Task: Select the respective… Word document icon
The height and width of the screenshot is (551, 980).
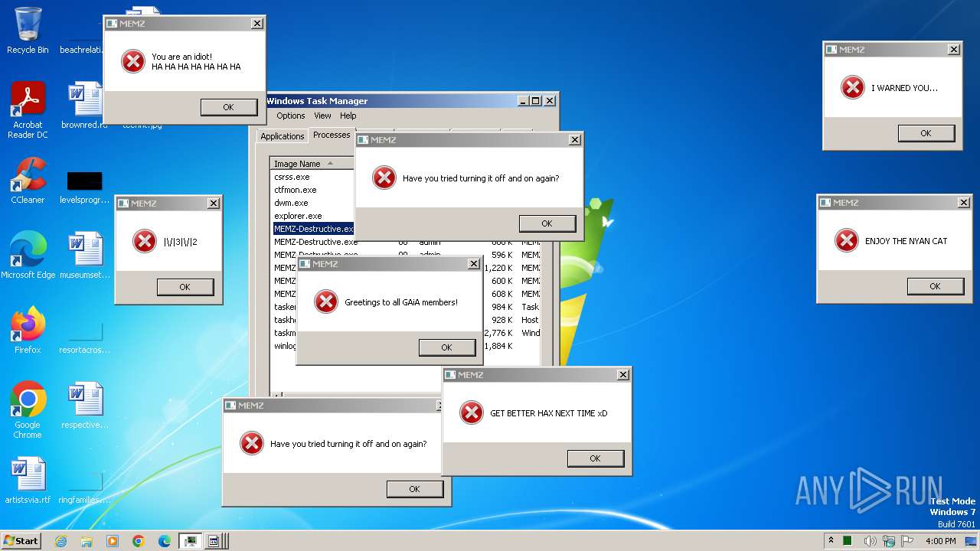Action: [84, 406]
